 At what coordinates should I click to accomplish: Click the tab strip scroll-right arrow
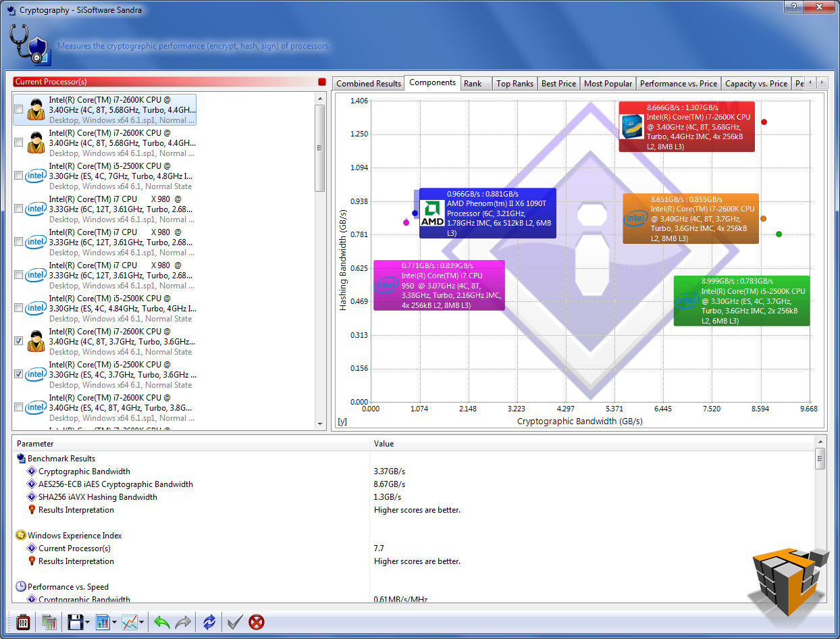click(822, 82)
